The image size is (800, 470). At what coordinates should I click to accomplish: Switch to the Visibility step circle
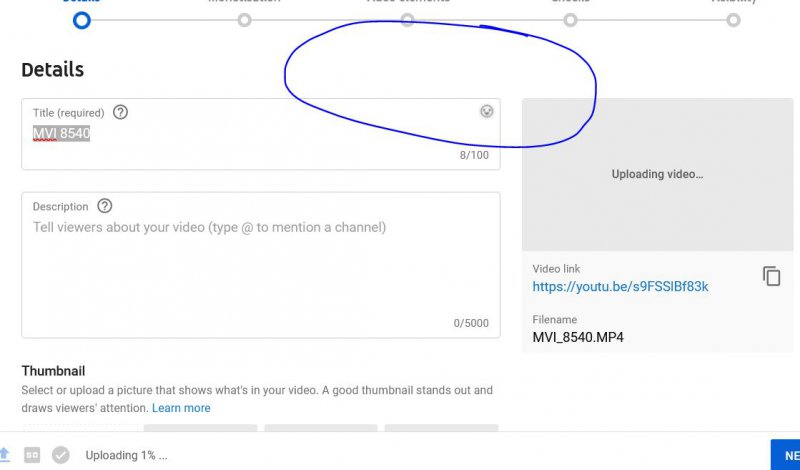(733, 20)
